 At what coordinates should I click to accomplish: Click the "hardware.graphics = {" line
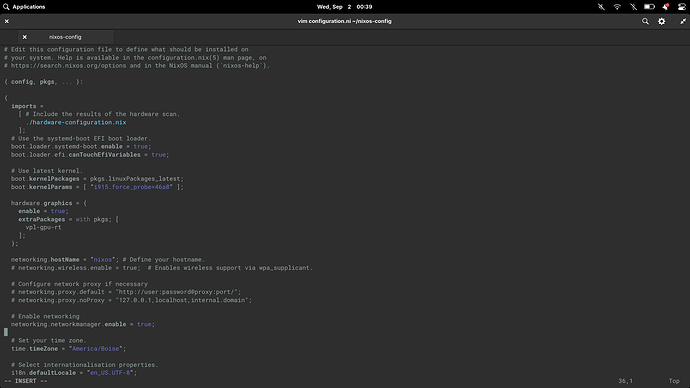(49, 203)
